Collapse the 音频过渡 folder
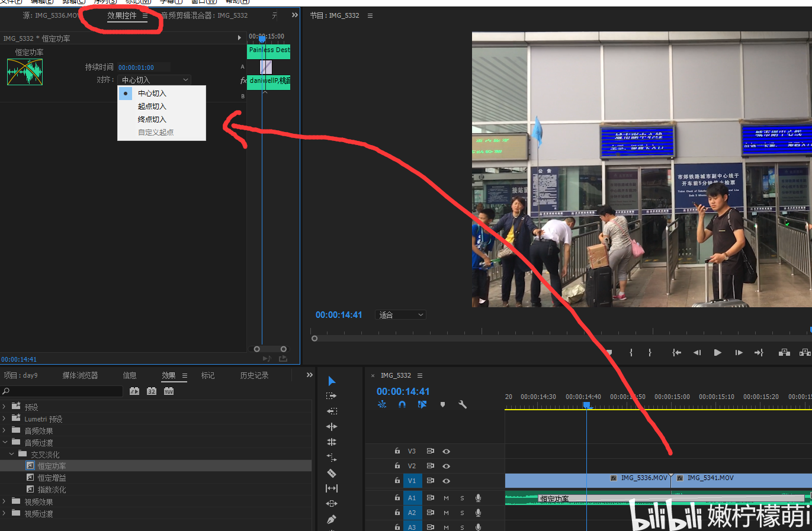The width and height of the screenshot is (812, 531). pyautogui.click(x=4, y=442)
